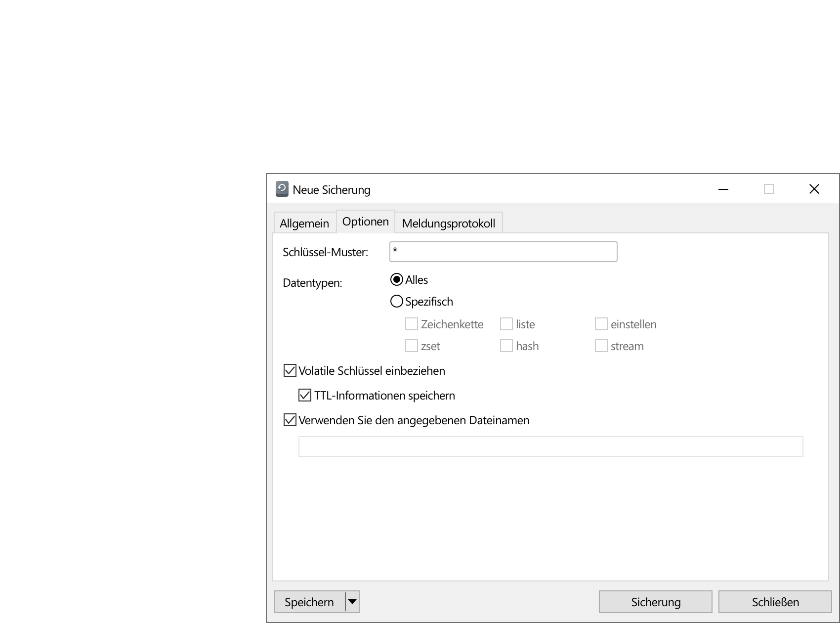Click the file name text field
The width and height of the screenshot is (840, 623).
(551, 446)
